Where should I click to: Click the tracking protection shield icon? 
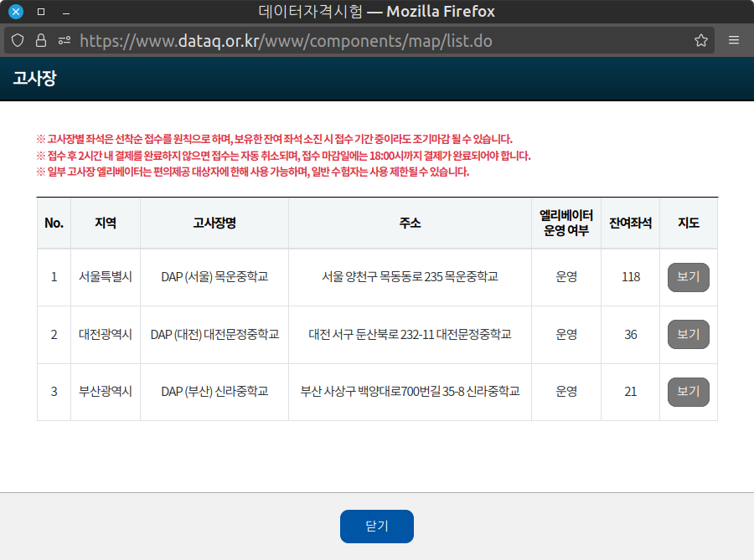coord(18,40)
